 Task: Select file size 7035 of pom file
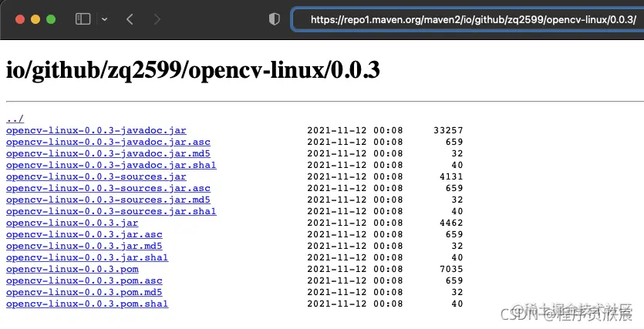click(451, 269)
